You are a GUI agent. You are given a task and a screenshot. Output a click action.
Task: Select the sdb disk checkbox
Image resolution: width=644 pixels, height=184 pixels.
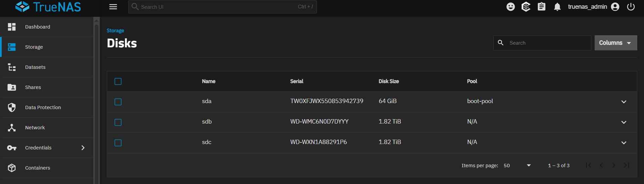118,122
